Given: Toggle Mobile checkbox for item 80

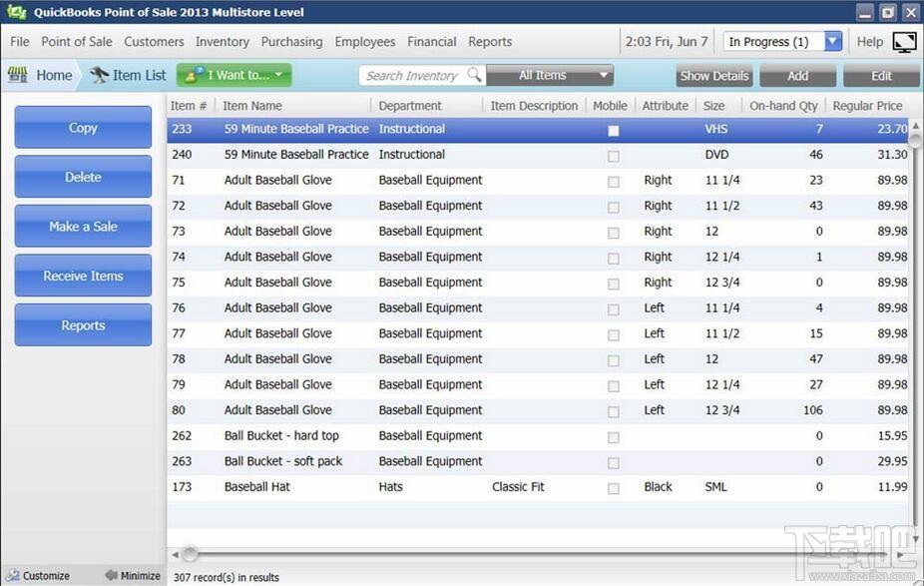Looking at the screenshot, I should pyautogui.click(x=614, y=411).
